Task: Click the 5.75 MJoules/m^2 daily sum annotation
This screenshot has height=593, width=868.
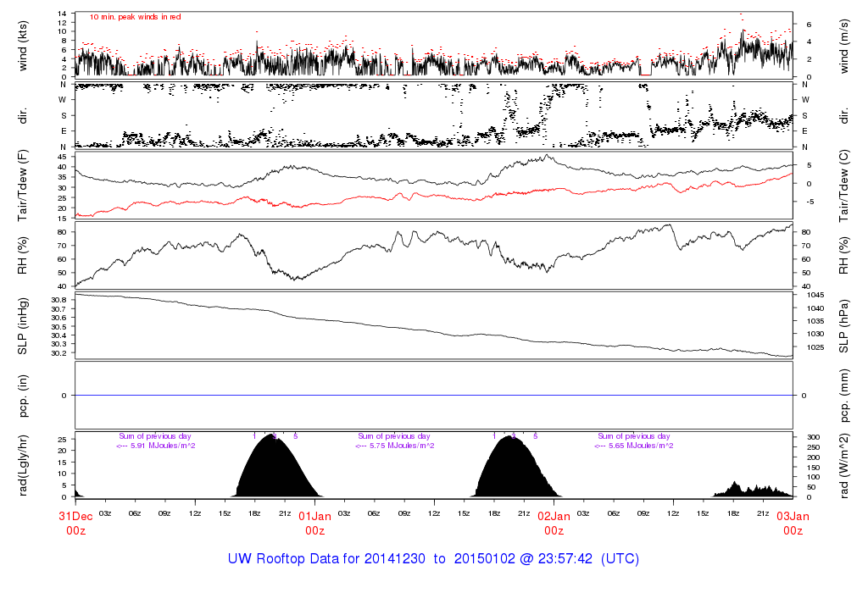Action: tap(395, 446)
